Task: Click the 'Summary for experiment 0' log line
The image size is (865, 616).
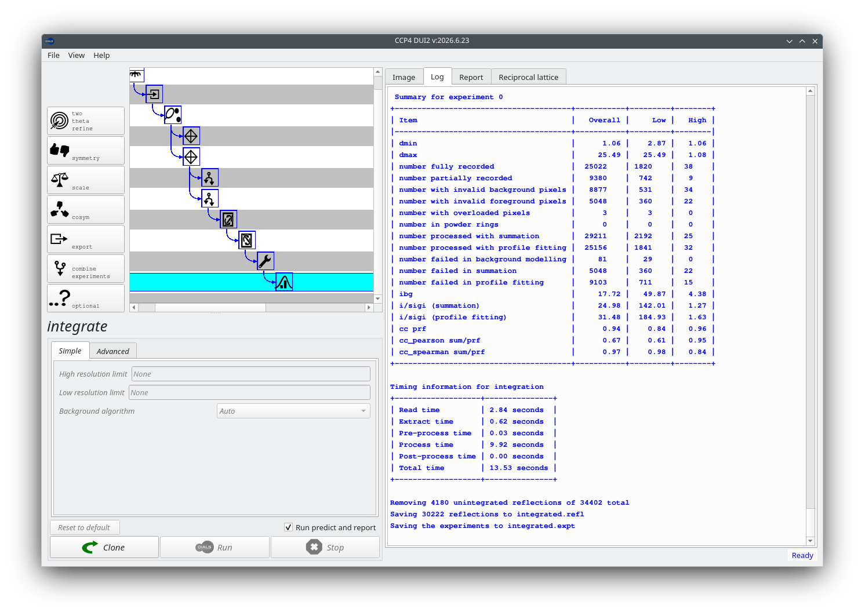Action: click(449, 97)
